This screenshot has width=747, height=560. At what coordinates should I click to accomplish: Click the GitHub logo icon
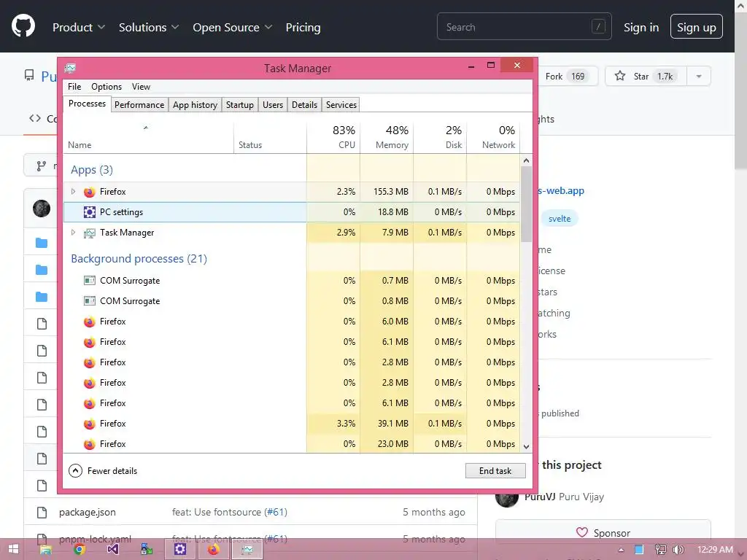(23, 26)
